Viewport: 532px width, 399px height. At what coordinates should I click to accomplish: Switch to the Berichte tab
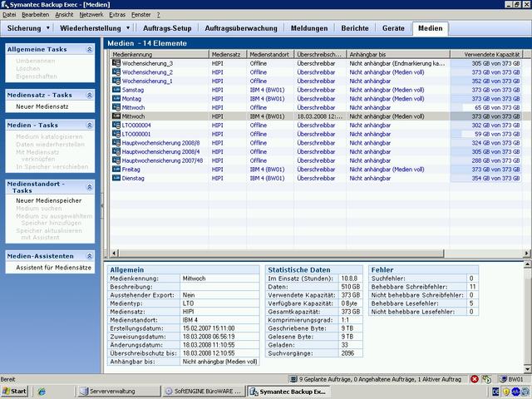click(x=355, y=28)
